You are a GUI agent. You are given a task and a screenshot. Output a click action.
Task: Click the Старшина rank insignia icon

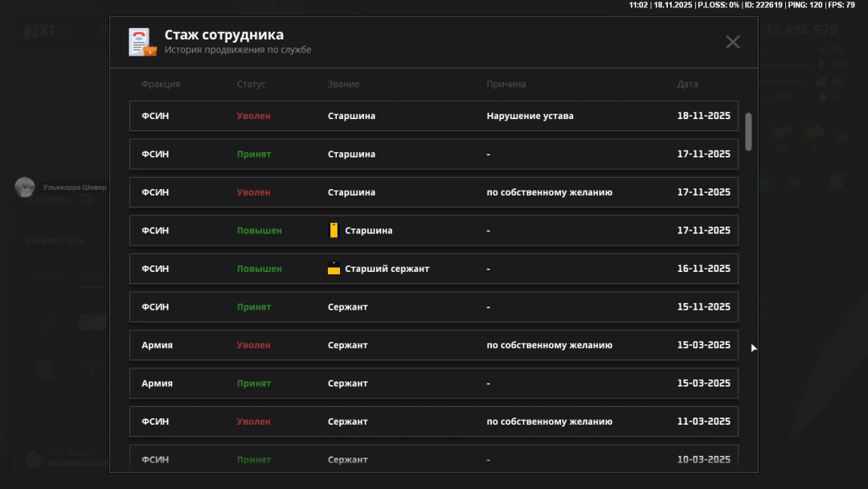pos(334,231)
